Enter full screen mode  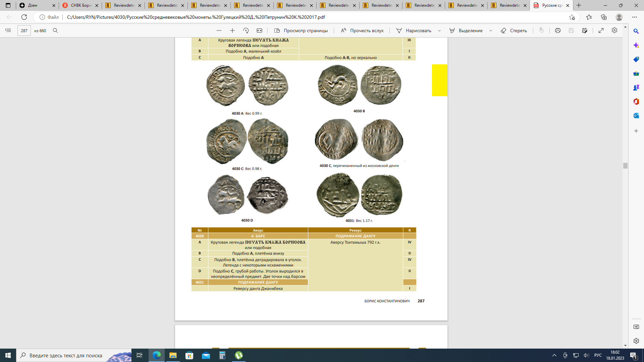click(601, 31)
